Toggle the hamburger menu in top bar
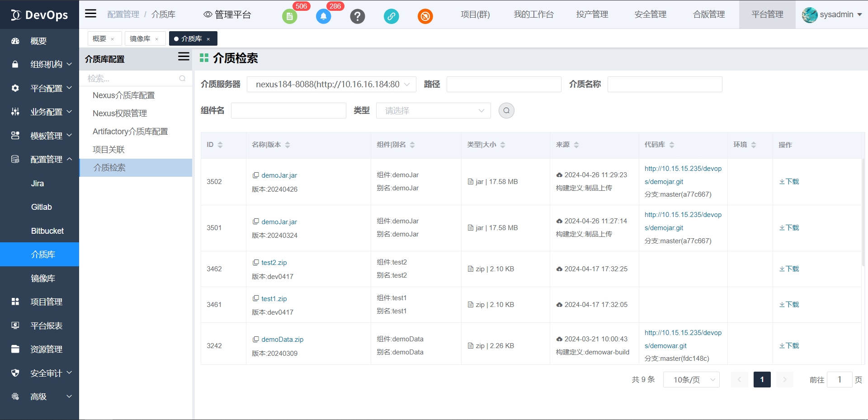This screenshot has height=420, width=868. (91, 14)
